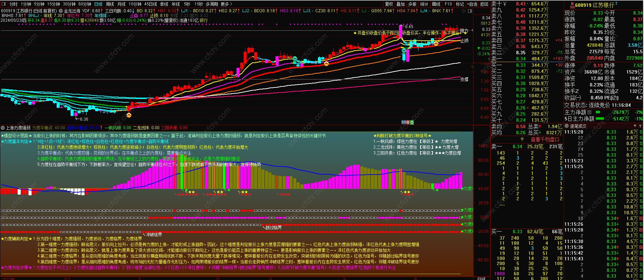The image size is (644, 280).
Task: Click the 11:15:20 trade tick row
Action: [603, 132]
